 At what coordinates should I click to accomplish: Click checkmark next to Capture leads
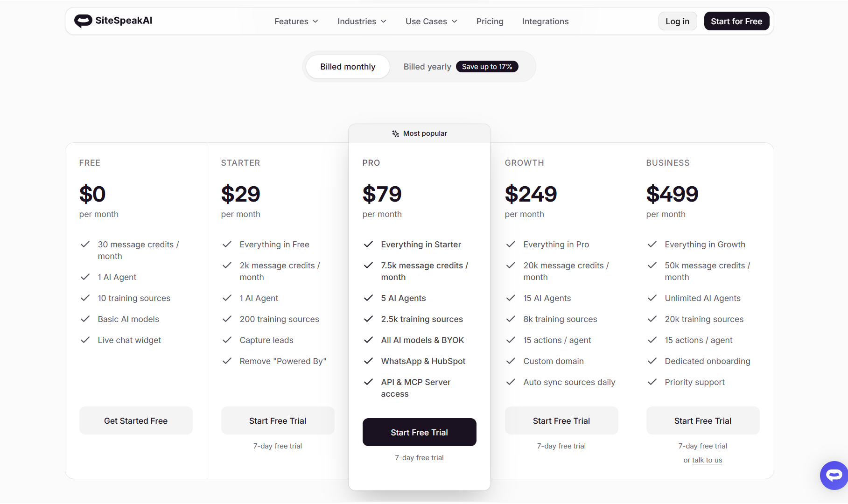pyautogui.click(x=227, y=340)
